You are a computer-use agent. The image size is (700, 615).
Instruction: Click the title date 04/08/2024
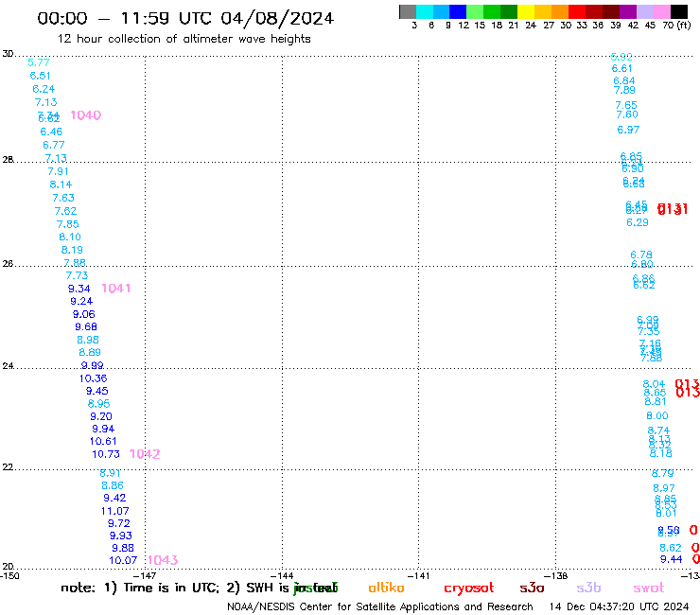[x=277, y=18]
